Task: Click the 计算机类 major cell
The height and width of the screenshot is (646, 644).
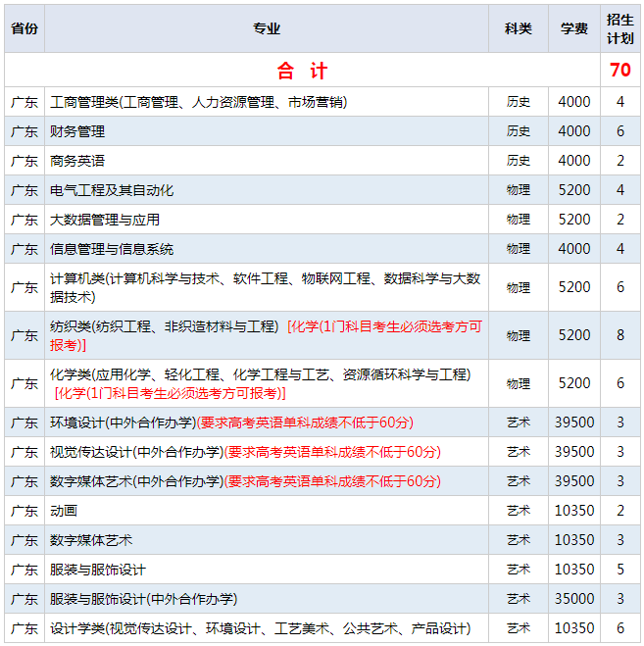Action: [267, 287]
